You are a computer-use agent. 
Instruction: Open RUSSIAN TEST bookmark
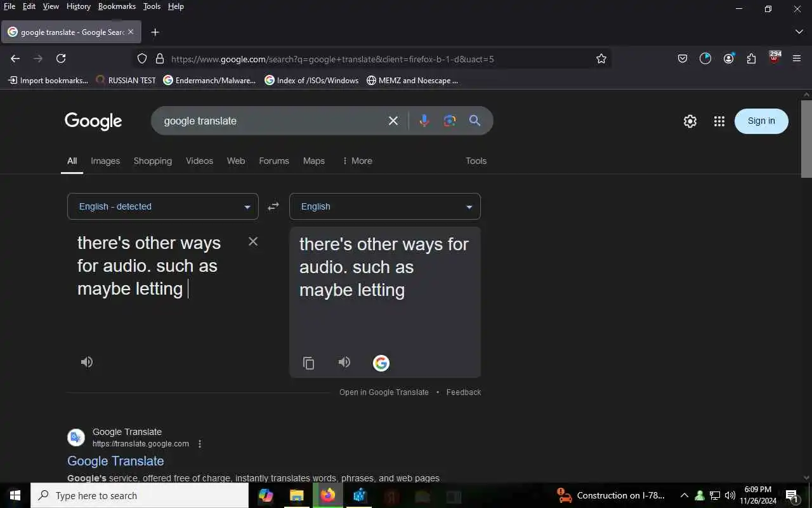[x=126, y=81]
